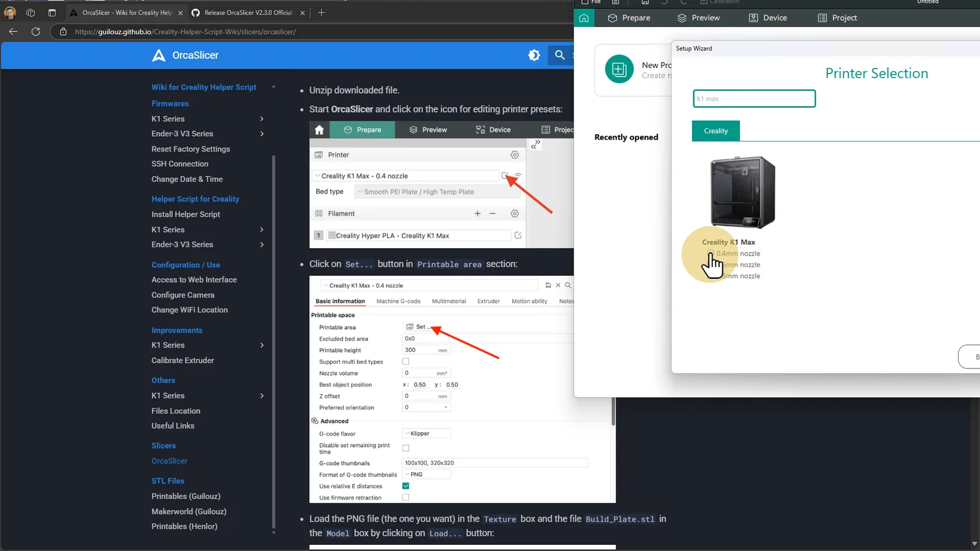Close the OrcaSlicer Wiki browser tab

click(x=181, y=12)
